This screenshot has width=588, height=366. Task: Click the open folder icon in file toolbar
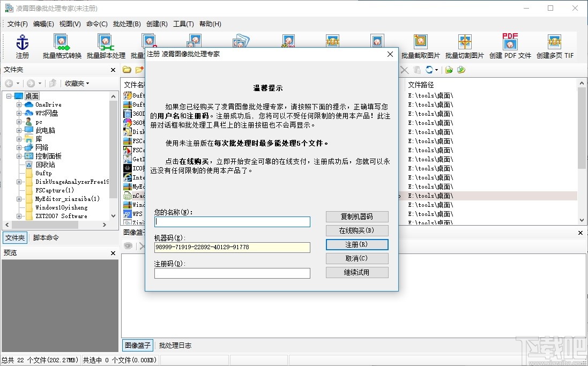pyautogui.click(x=126, y=70)
